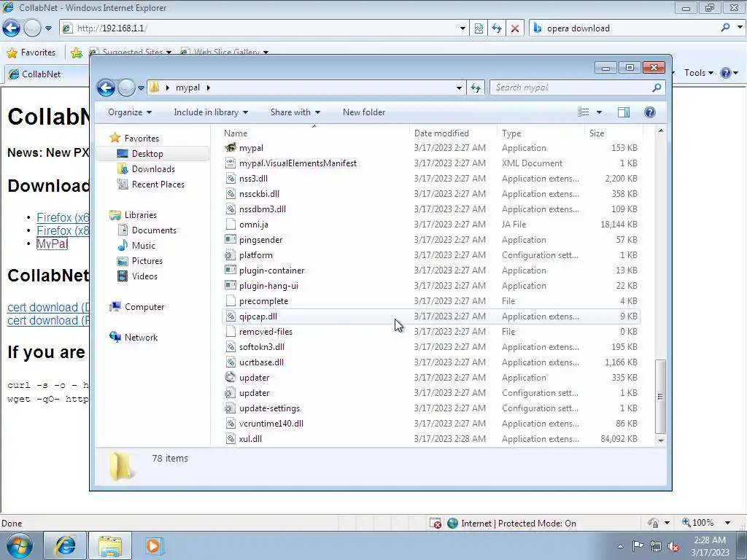Select the CollabNet browser tab
The width and height of the screenshot is (747, 560).
click(x=47, y=74)
